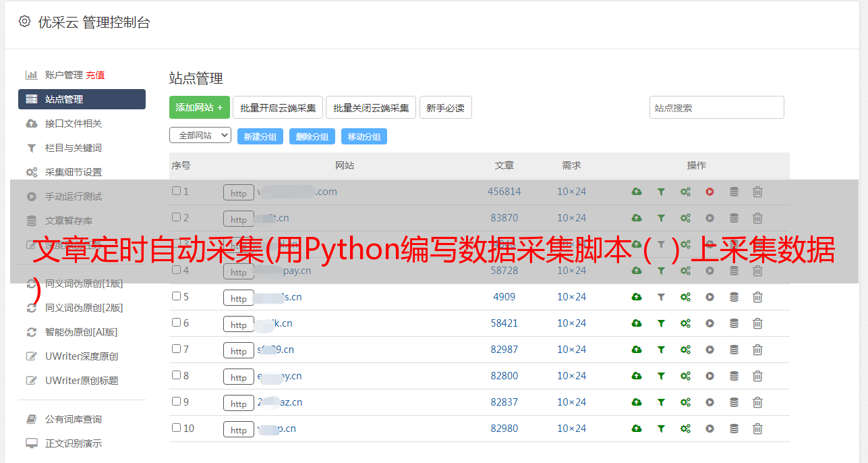868x463 pixels.
Task: Tick the checkbox for site row 4
Action: (176, 270)
